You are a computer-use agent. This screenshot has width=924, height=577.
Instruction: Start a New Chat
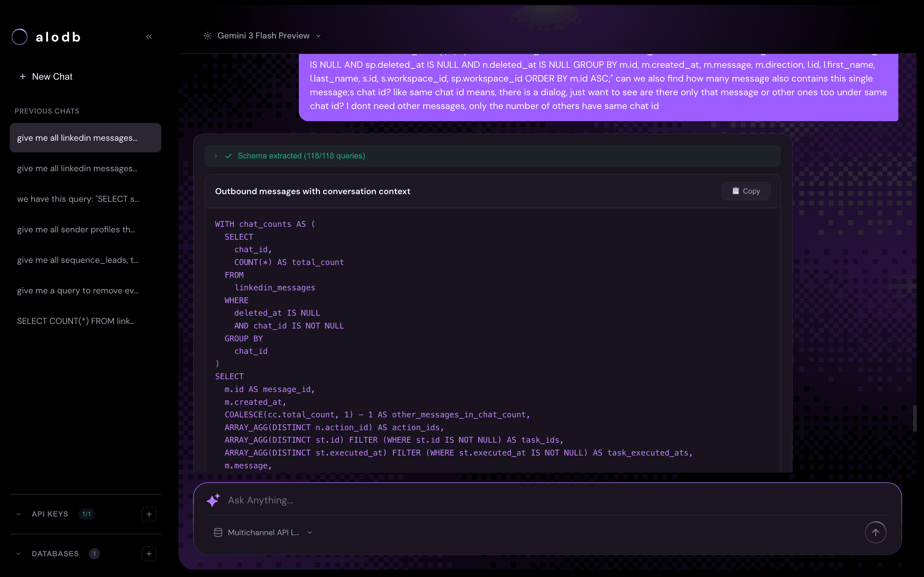click(x=52, y=76)
